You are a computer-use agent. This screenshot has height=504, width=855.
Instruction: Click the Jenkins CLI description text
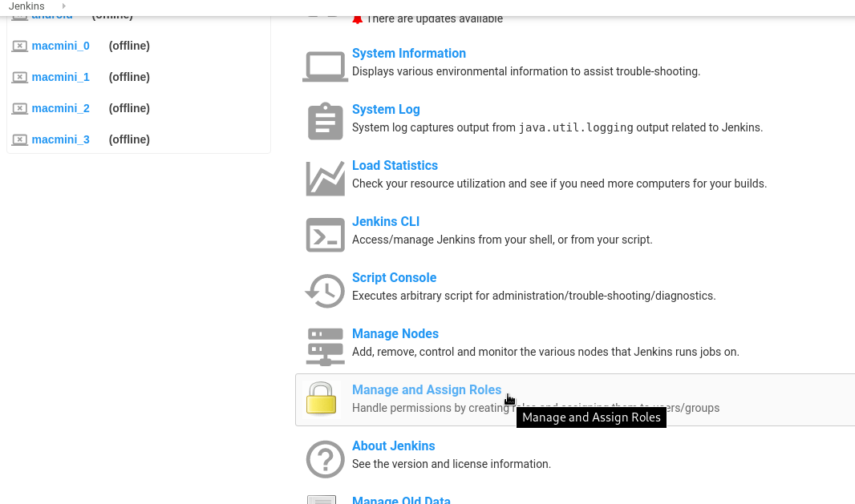[x=502, y=240]
